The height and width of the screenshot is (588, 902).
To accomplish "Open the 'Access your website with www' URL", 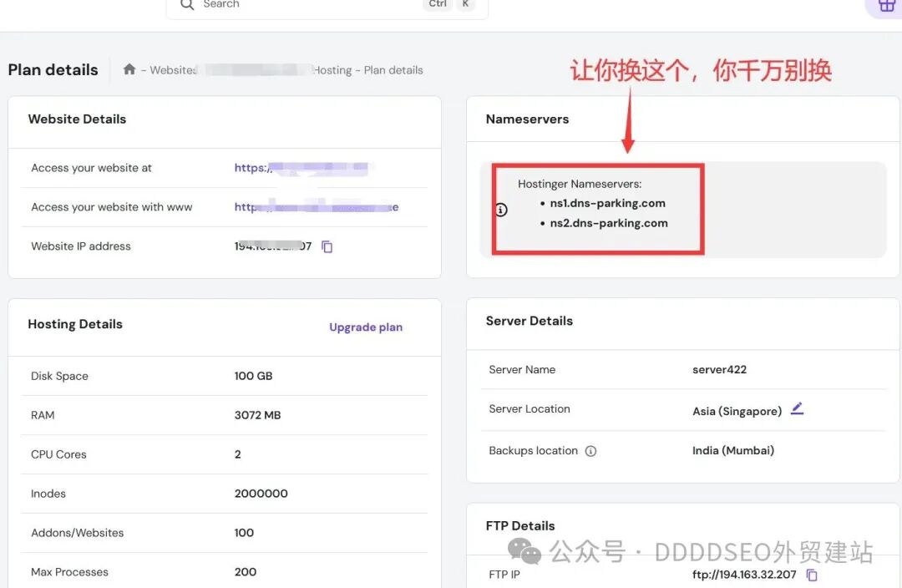I will click(316, 207).
